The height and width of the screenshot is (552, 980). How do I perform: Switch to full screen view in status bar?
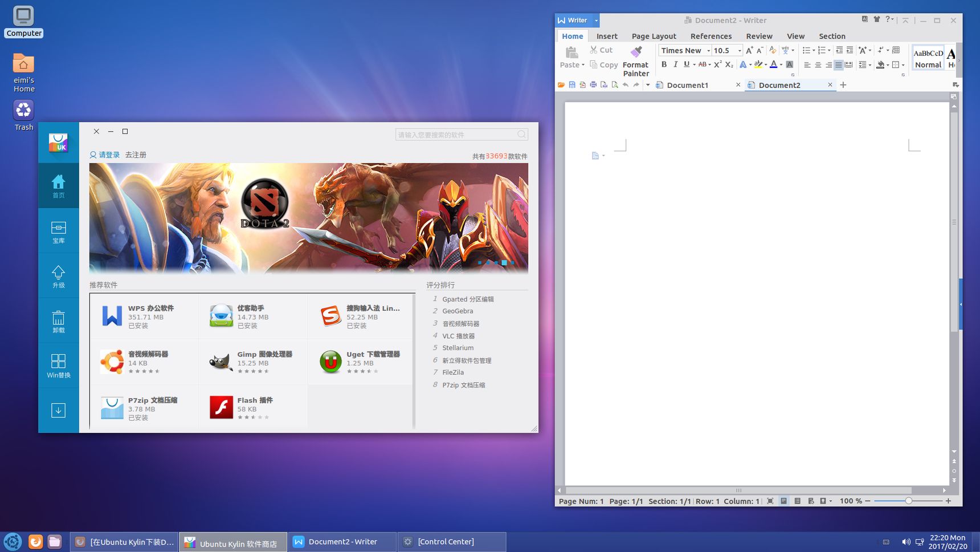770,501
